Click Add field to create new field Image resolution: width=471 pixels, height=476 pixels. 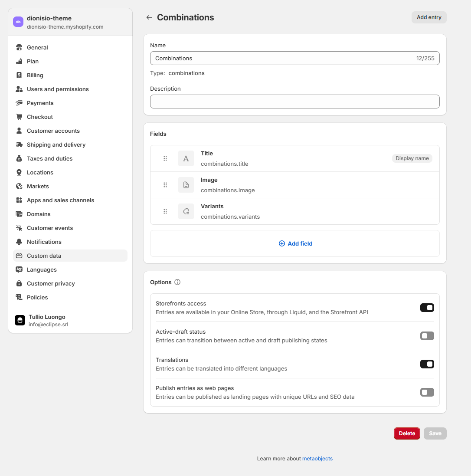(x=295, y=243)
